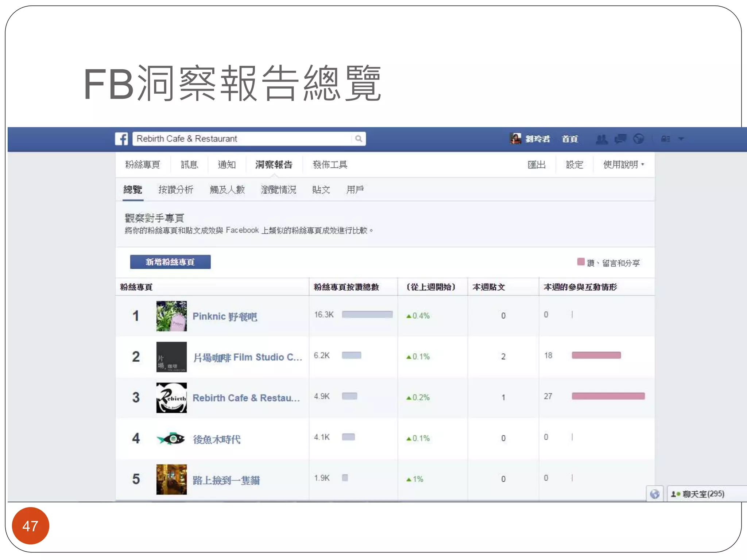Click the 新增粉絲專頁 button
747x560 pixels.
[x=170, y=262]
